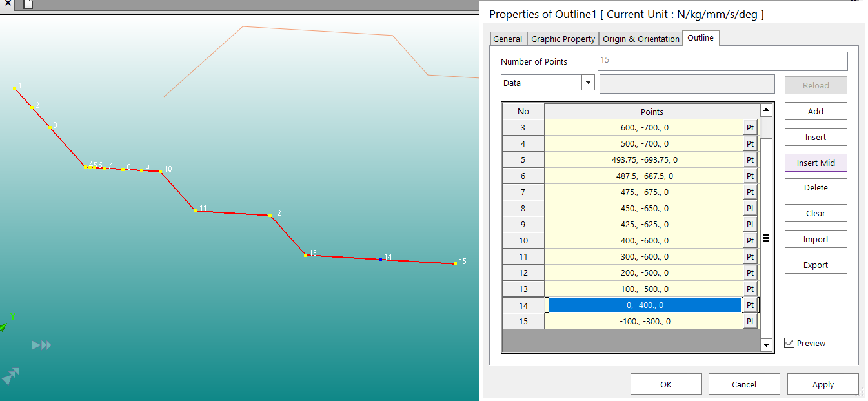
Task: Click the blank document icon at top
Action: tap(28, 5)
